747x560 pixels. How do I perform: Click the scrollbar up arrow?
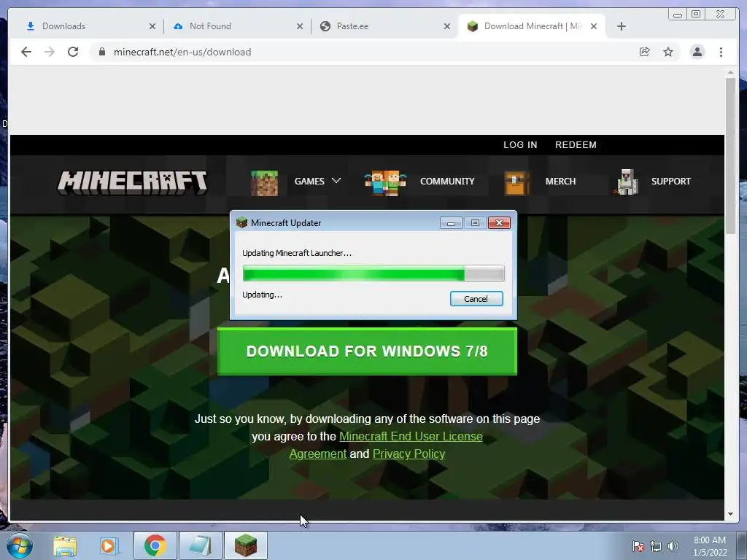[730, 73]
